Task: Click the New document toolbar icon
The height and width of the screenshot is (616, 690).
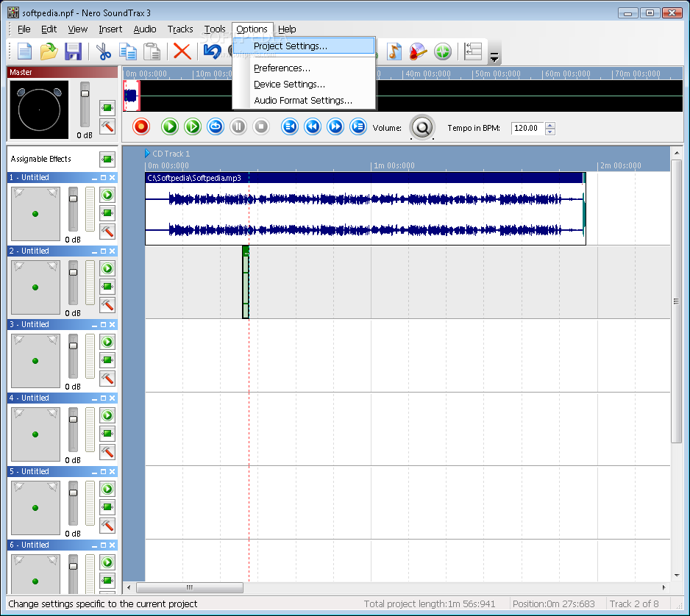Action: [25, 51]
